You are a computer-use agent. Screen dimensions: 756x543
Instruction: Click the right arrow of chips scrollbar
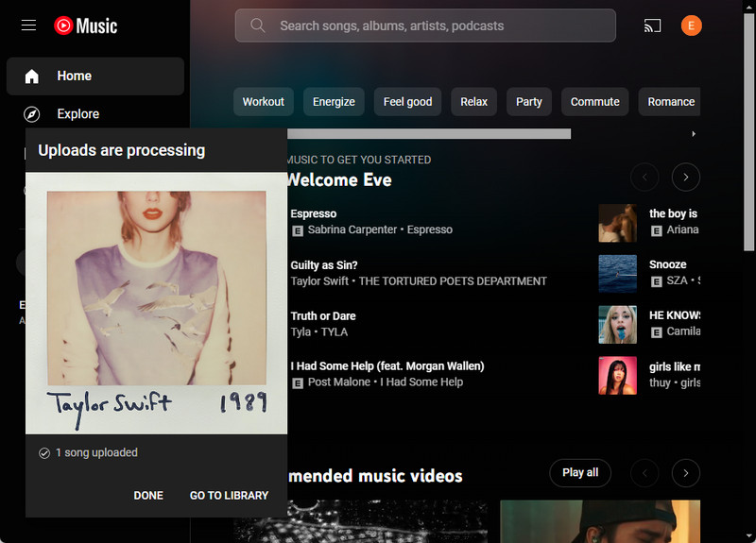point(694,133)
